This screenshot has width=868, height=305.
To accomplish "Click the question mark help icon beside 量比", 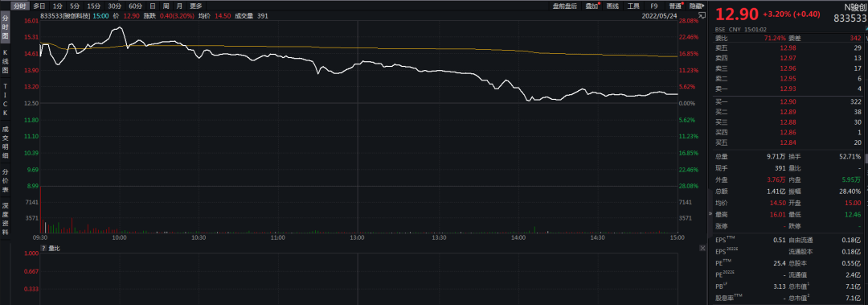I will 43,249.
